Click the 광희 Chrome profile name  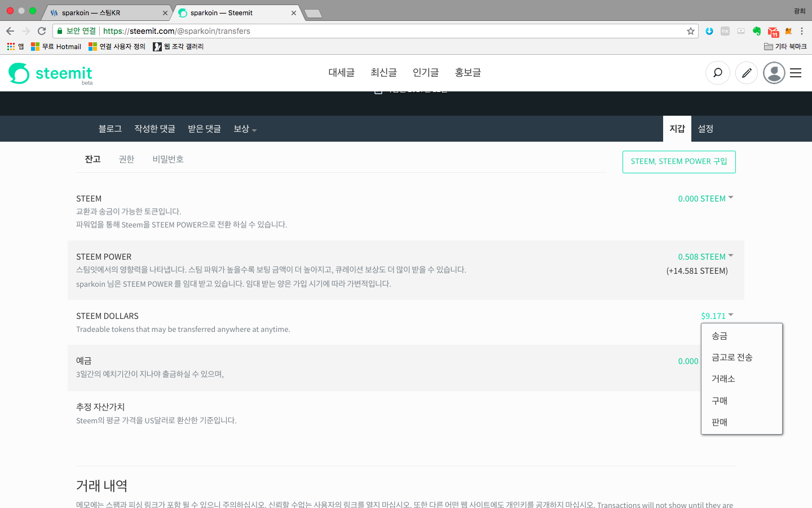(800, 11)
